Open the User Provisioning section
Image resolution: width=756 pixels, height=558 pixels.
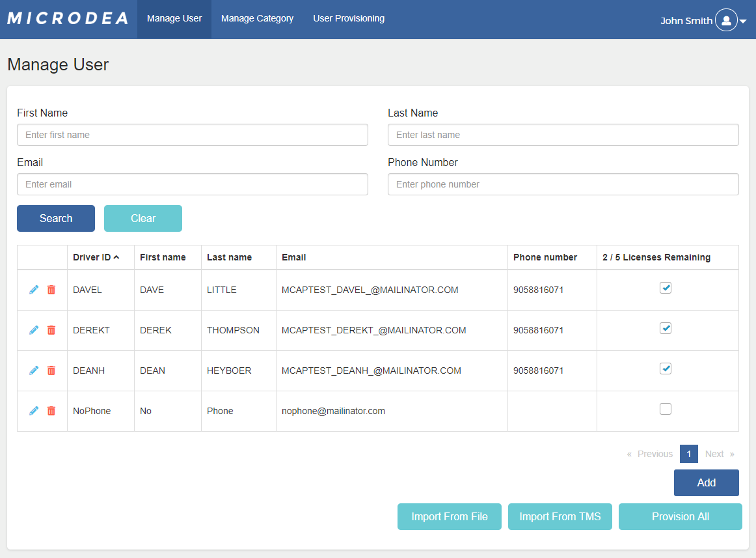349,18
